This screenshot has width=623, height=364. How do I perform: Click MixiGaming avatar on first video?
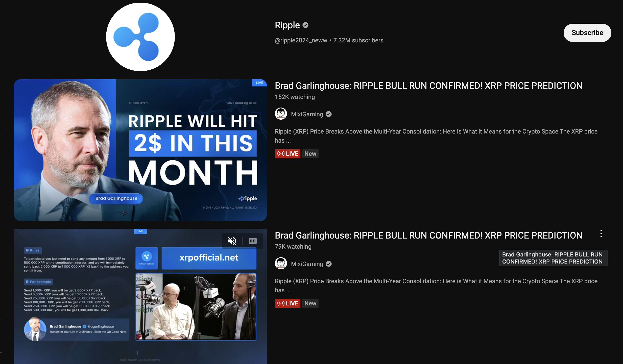coord(281,114)
